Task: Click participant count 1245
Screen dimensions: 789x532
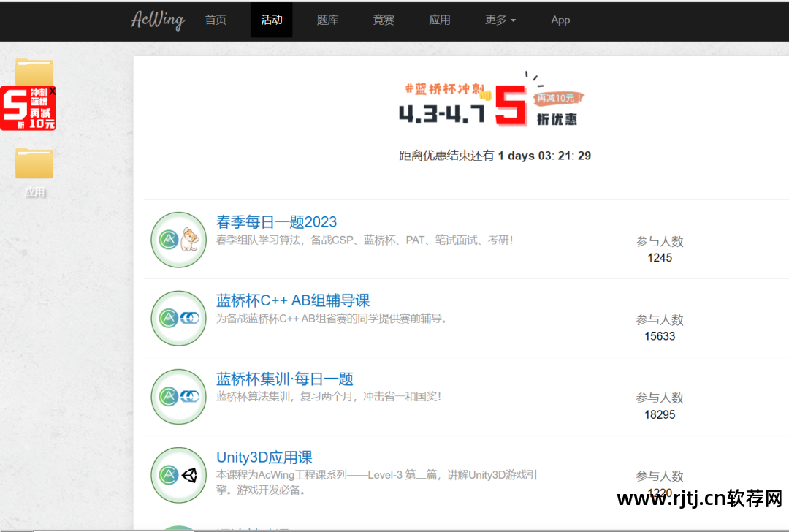Action: (660, 258)
